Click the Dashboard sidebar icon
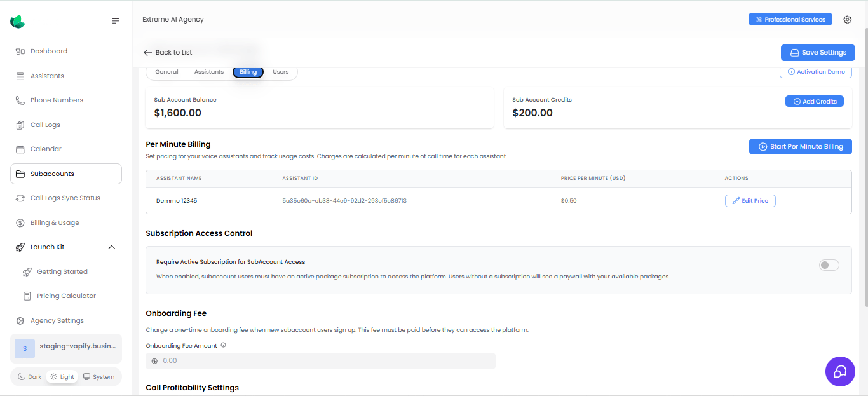This screenshot has width=868, height=396. pos(20,51)
